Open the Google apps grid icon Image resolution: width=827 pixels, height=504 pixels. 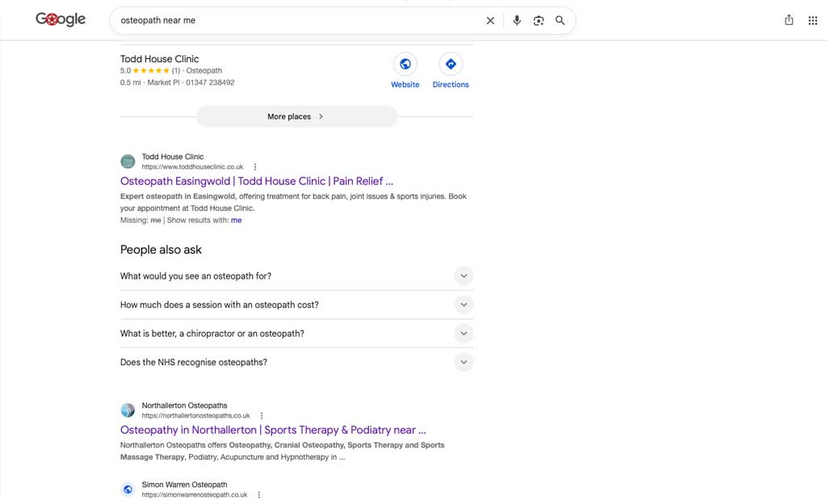coord(812,20)
